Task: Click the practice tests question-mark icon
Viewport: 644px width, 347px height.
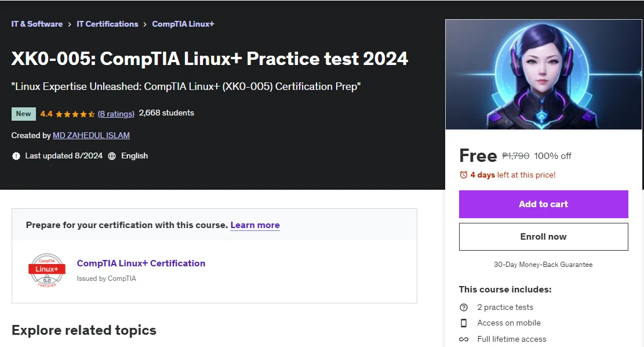Action: coord(464,307)
